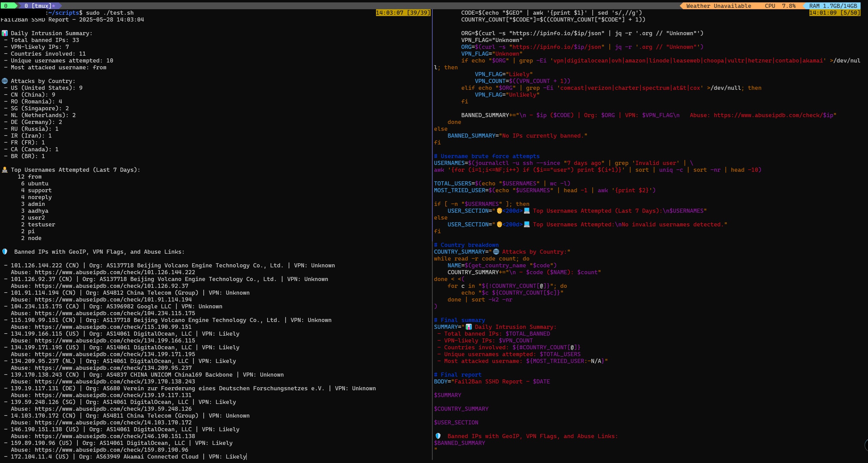Viewport: 868px width, 463px height.
Task: Open abuseipdb link for 139.19.117.131
Action: tap(113, 395)
